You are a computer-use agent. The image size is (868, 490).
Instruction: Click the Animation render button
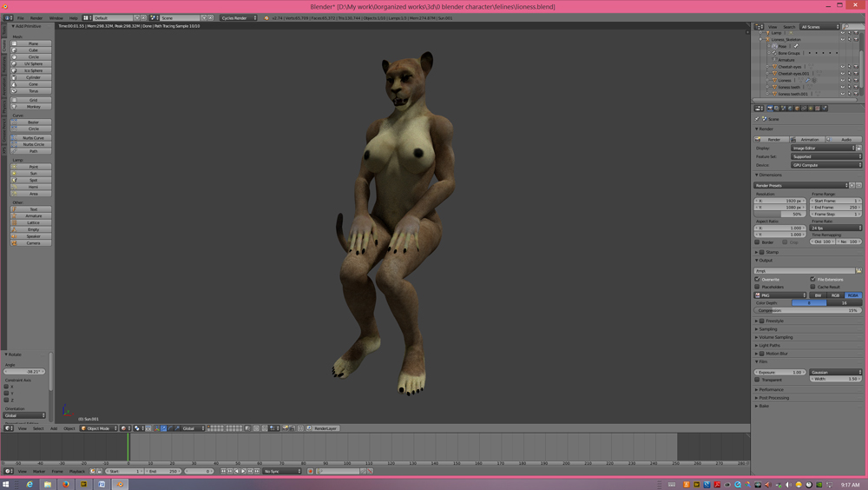[x=807, y=139]
